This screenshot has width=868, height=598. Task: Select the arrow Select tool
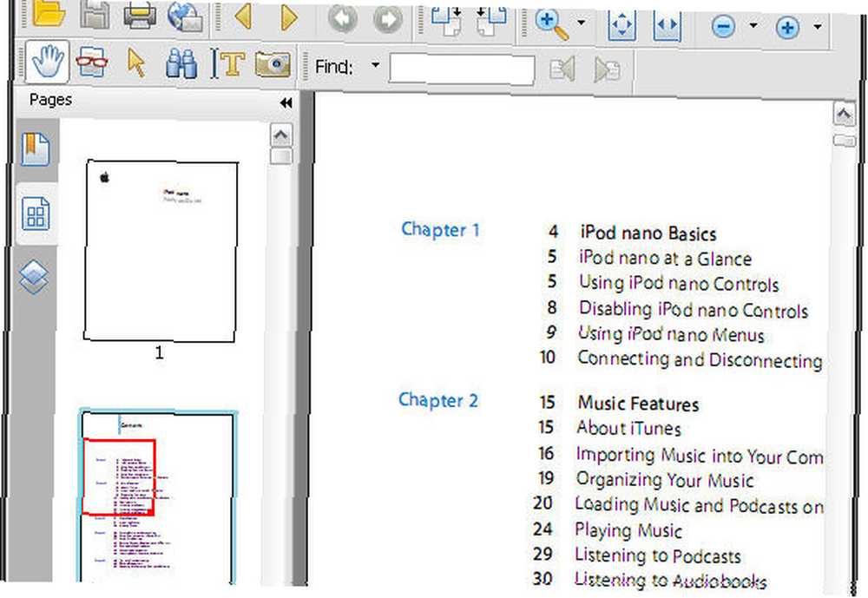tap(136, 62)
